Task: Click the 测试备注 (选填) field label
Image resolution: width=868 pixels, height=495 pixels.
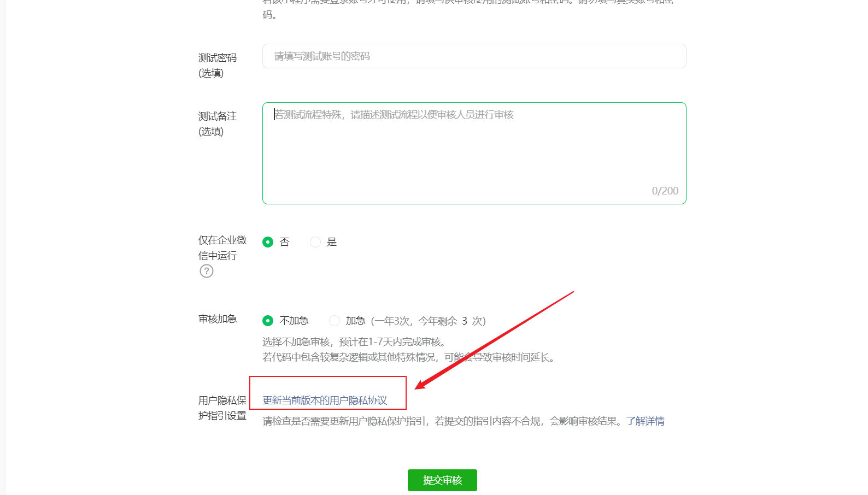Action: click(x=218, y=124)
